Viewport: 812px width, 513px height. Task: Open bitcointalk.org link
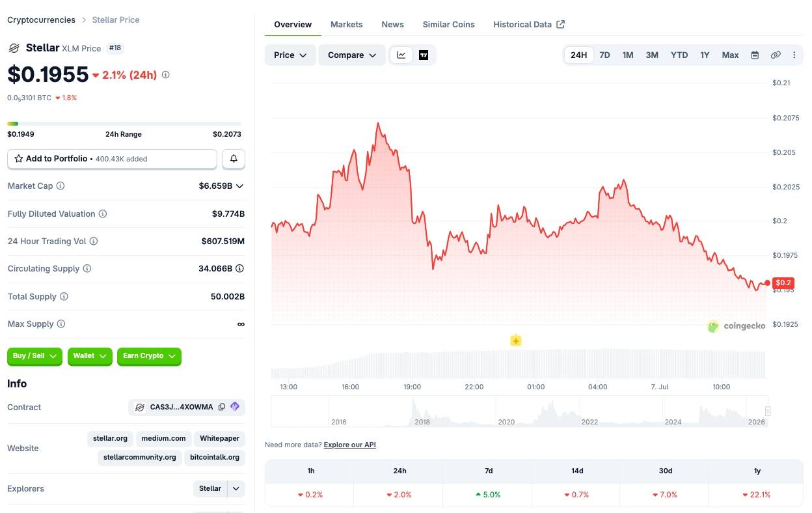[215, 458]
